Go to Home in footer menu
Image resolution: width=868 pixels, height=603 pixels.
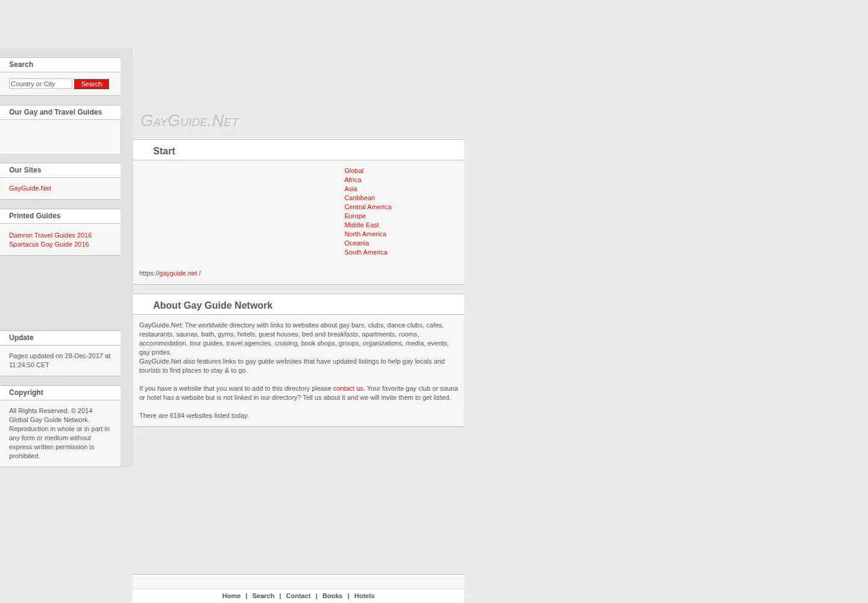(231, 596)
